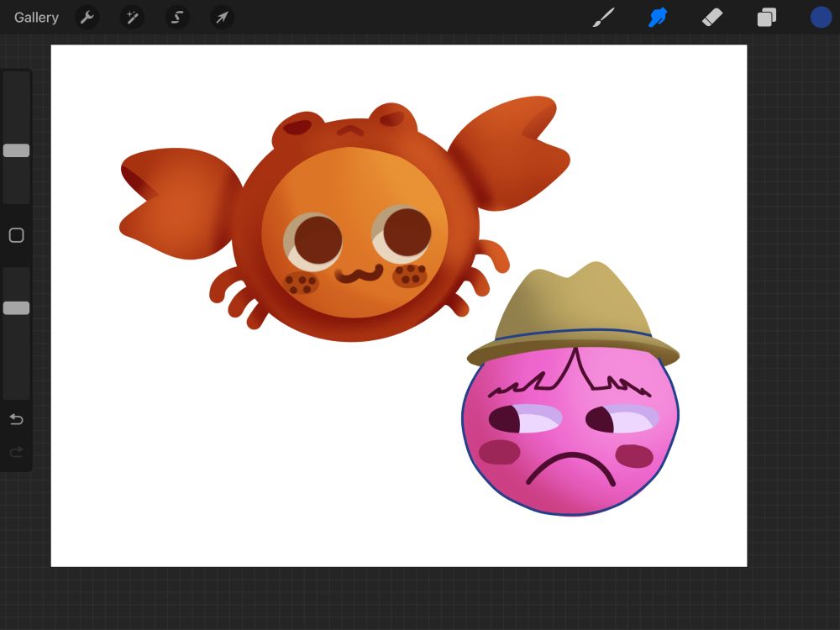Open the blue color picker
This screenshot has height=630, width=840.
tap(821, 18)
